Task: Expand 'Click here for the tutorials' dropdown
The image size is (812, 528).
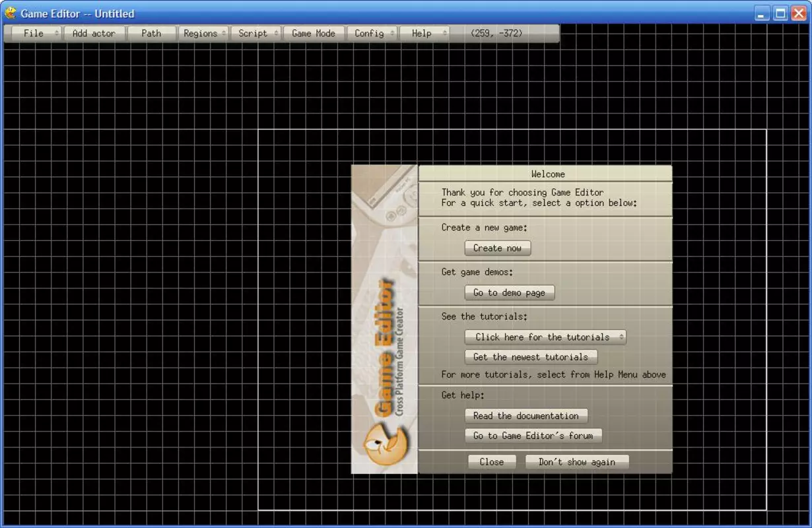Action: pyautogui.click(x=545, y=337)
